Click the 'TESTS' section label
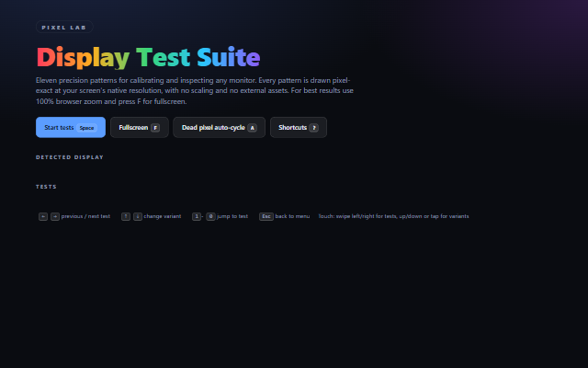The width and height of the screenshot is (588, 368). (46, 187)
